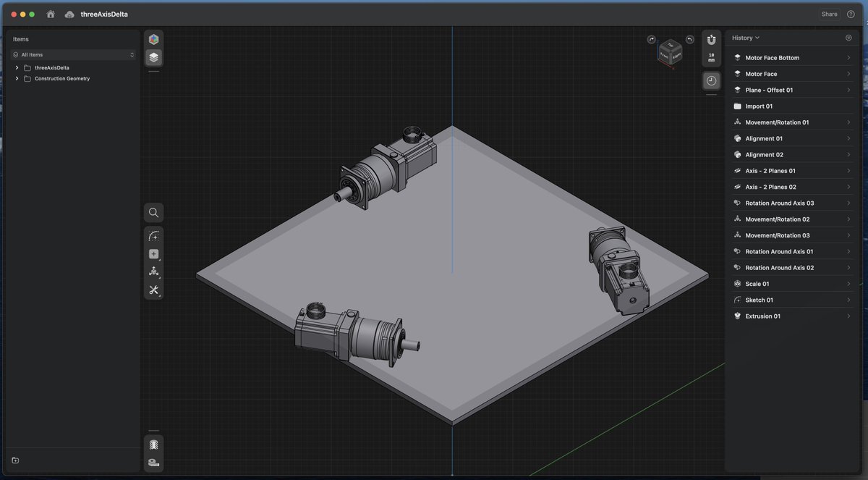Click the magnifier search tool
Image resolution: width=868 pixels, height=480 pixels.
pyautogui.click(x=153, y=213)
